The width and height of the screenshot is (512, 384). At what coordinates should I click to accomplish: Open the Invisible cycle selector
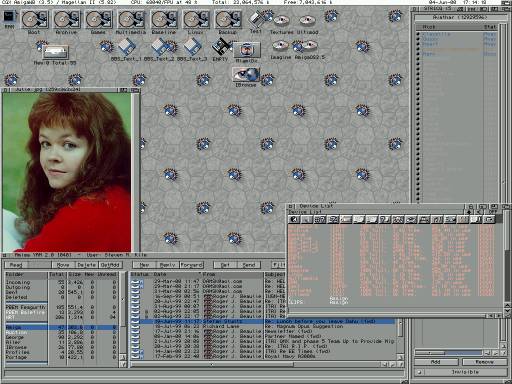point(461,372)
